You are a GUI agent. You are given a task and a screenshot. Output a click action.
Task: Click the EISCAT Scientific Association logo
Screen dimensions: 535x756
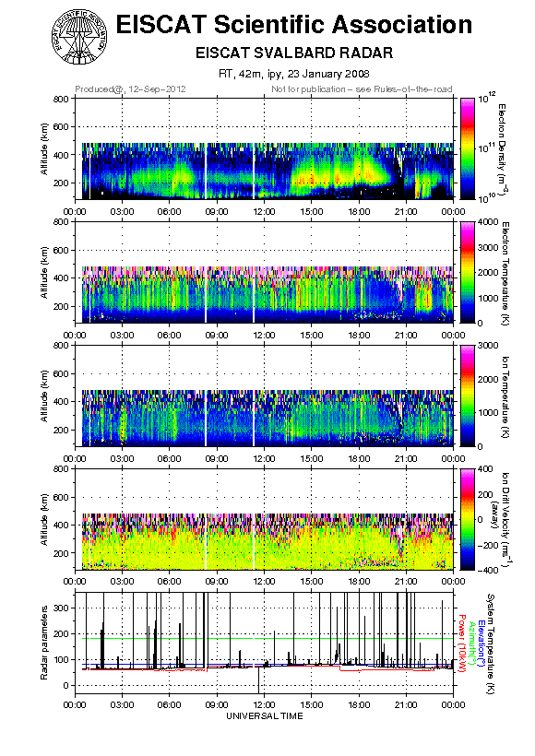79,37
